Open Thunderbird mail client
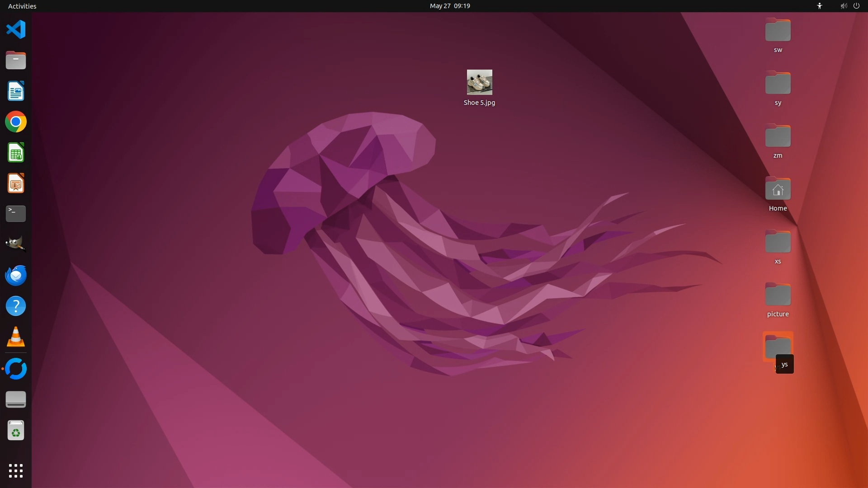 pos(16,275)
